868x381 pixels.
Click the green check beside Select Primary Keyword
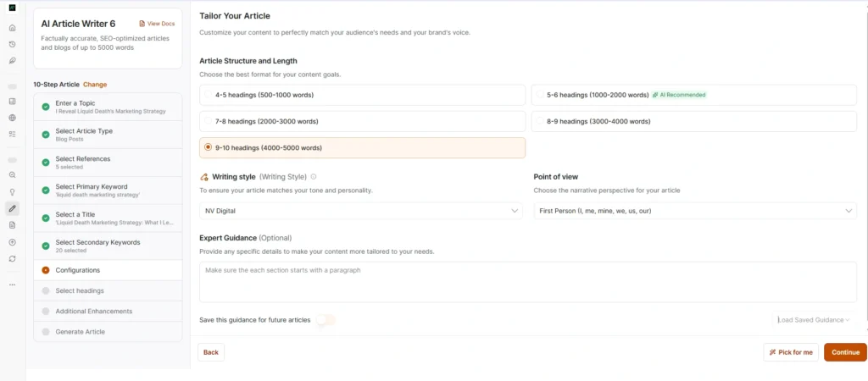46,190
